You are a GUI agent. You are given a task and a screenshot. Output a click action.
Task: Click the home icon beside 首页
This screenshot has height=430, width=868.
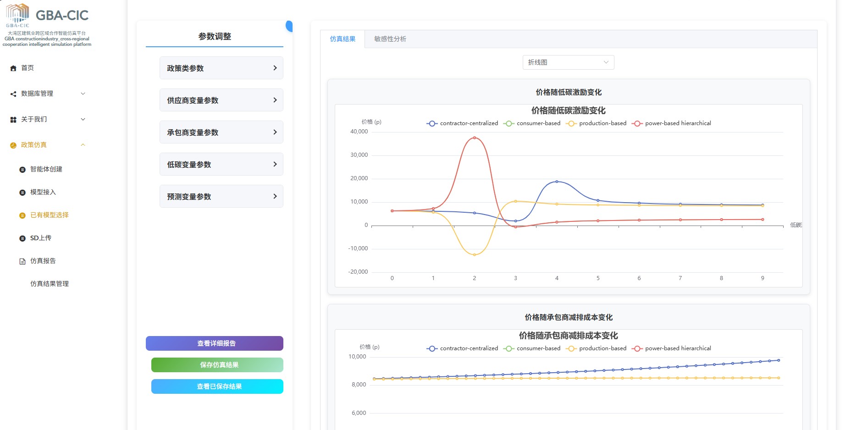pos(13,68)
